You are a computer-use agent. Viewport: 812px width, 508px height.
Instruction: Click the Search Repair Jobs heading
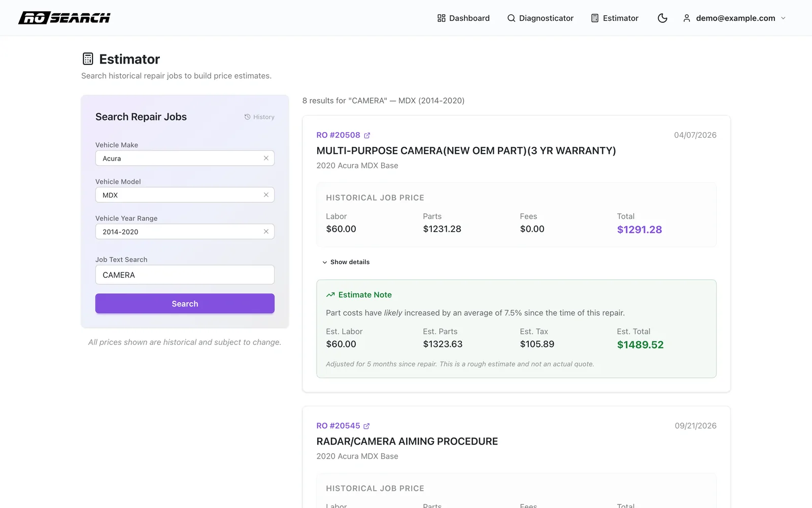tap(141, 117)
